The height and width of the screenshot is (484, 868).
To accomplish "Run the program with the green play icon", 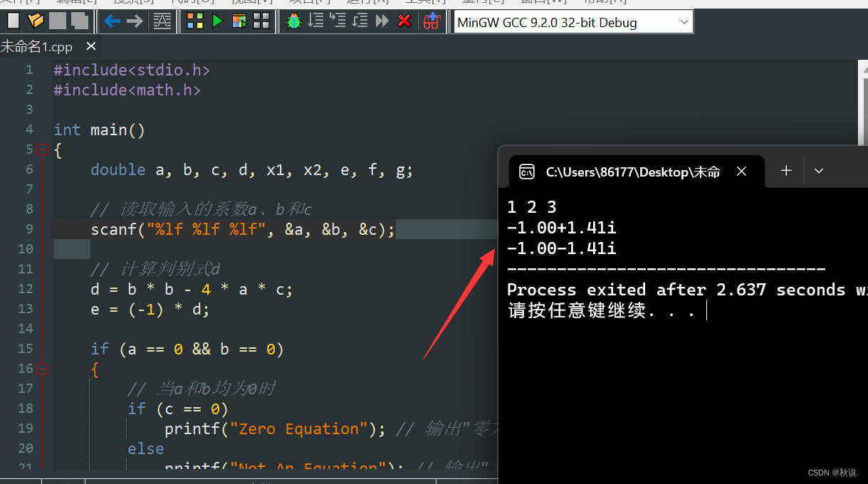I will point(217,21).
